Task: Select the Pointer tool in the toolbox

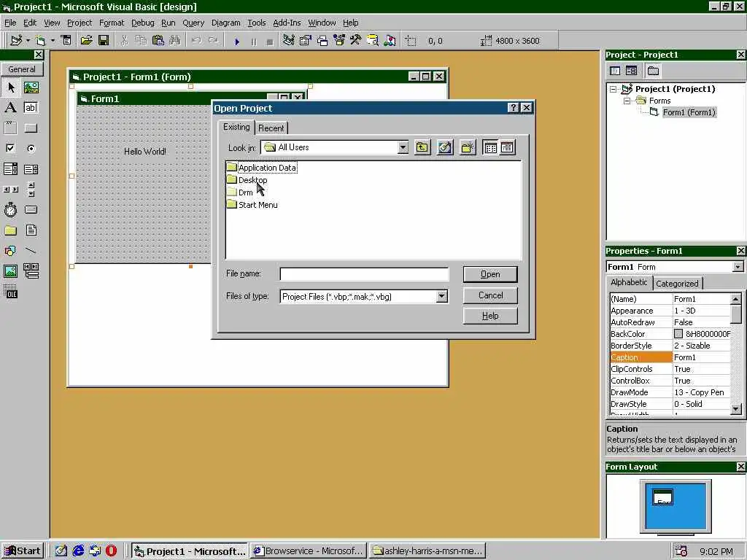Action: [x=10, y=87]
